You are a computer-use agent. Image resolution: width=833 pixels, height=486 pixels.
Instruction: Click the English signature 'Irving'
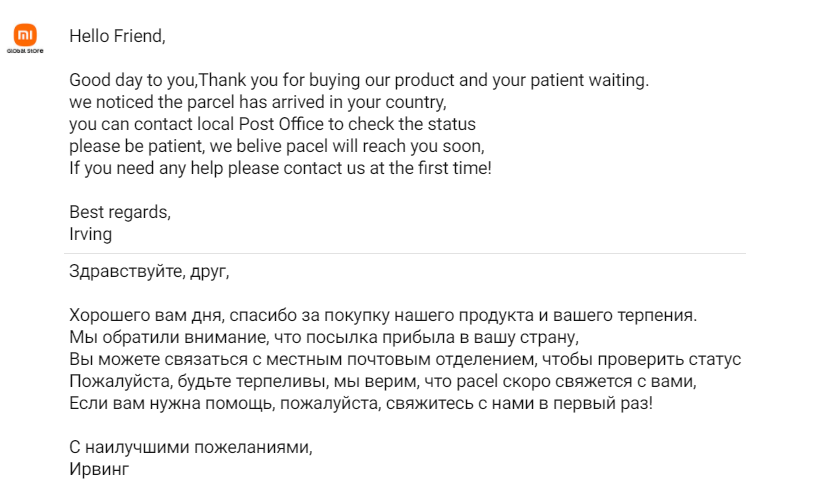(x=90, y=234)
